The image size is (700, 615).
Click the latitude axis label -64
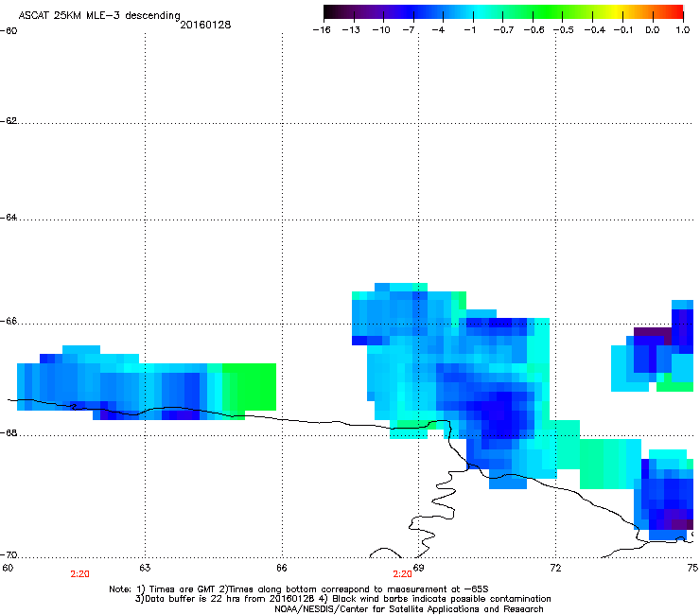pyautogui.click(x=9, y=218)
